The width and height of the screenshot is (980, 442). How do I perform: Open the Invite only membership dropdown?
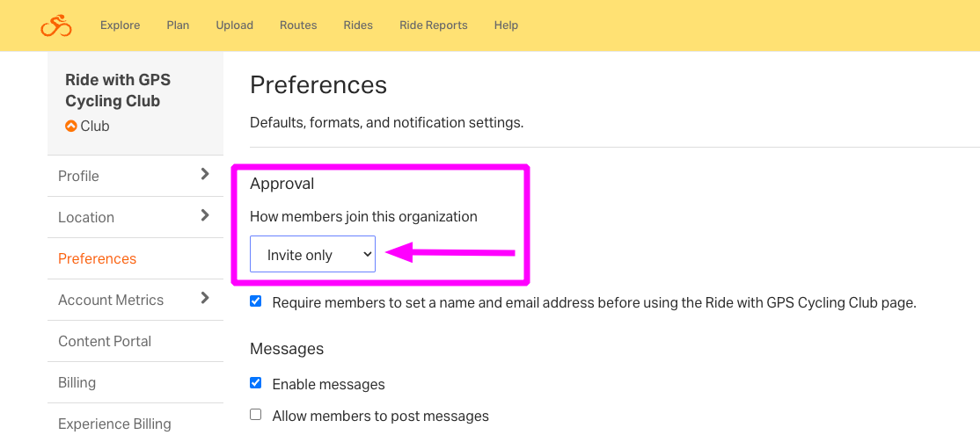click(x=312, y=254)
